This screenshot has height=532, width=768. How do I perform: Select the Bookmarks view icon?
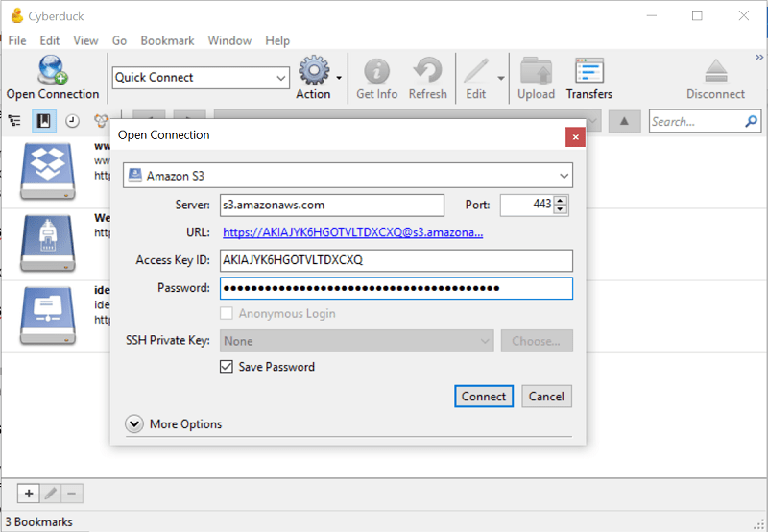tap(44, 120)
